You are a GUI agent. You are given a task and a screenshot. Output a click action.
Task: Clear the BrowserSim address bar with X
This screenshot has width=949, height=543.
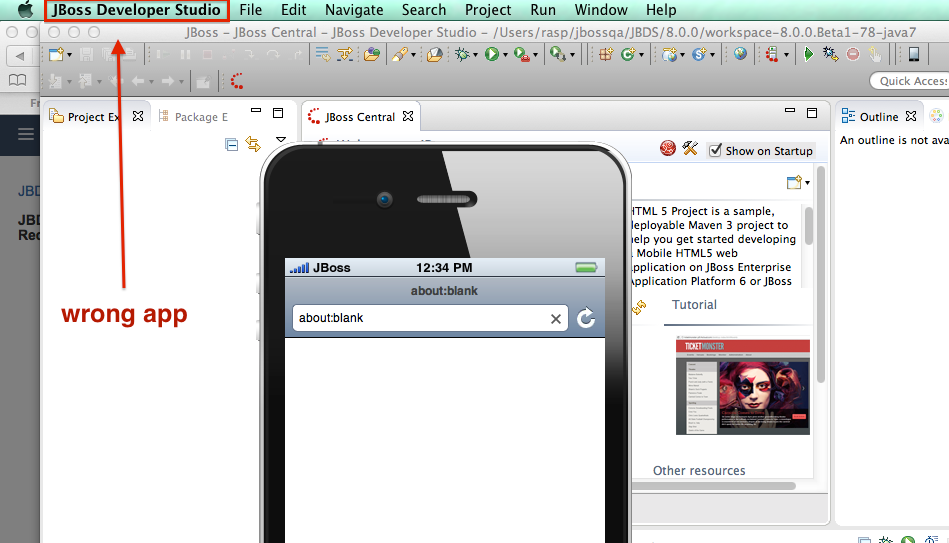[x=556, y=319]
